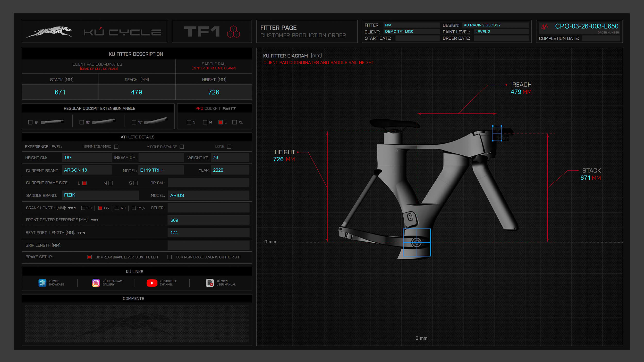Check current frame size S box
The height and width of the screenshot is (362, 644).
(x=136, y=183)
